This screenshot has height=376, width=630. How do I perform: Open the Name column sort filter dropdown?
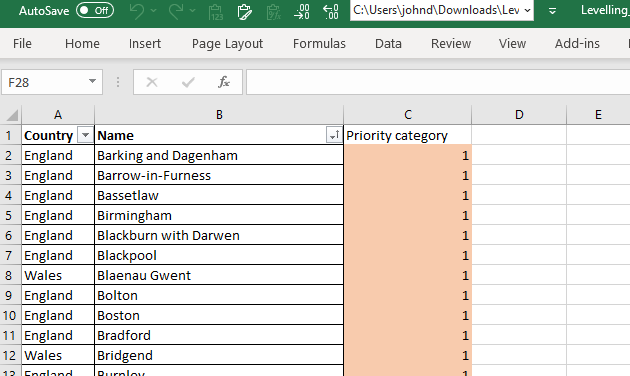(334, 135)
